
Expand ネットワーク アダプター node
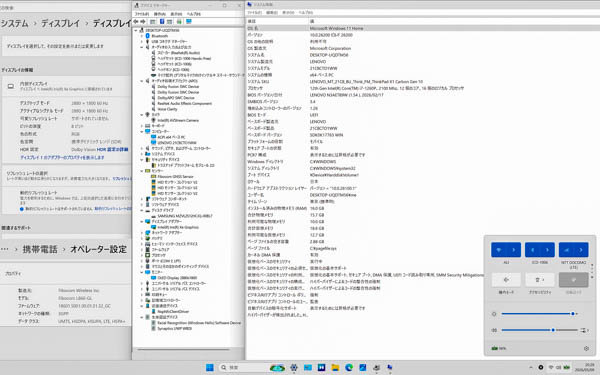point(142,233)
